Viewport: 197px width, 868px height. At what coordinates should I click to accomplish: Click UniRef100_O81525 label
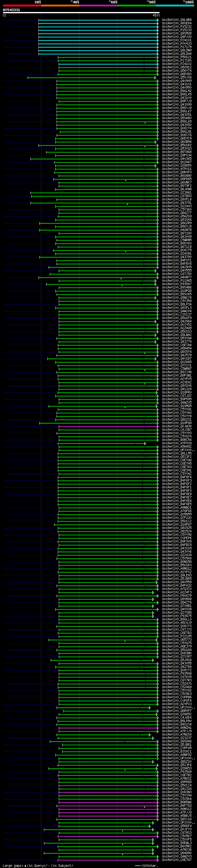click(176, 528)
